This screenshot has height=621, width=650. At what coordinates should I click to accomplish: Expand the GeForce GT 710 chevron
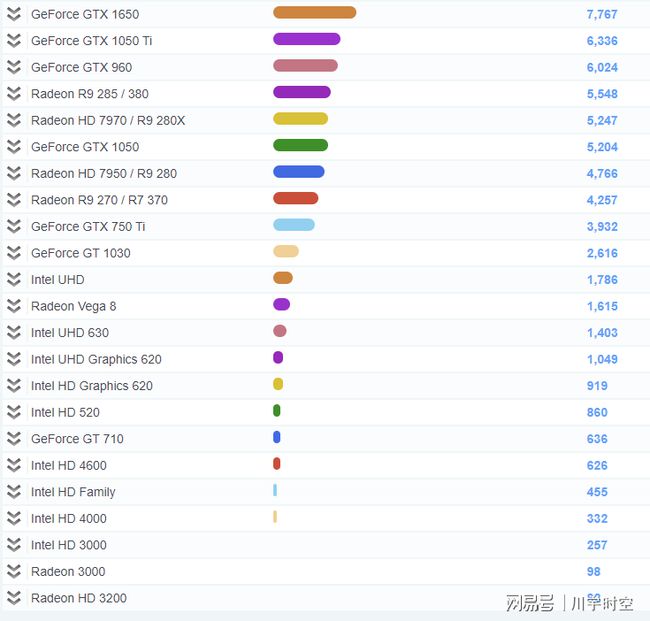(14, 439)
